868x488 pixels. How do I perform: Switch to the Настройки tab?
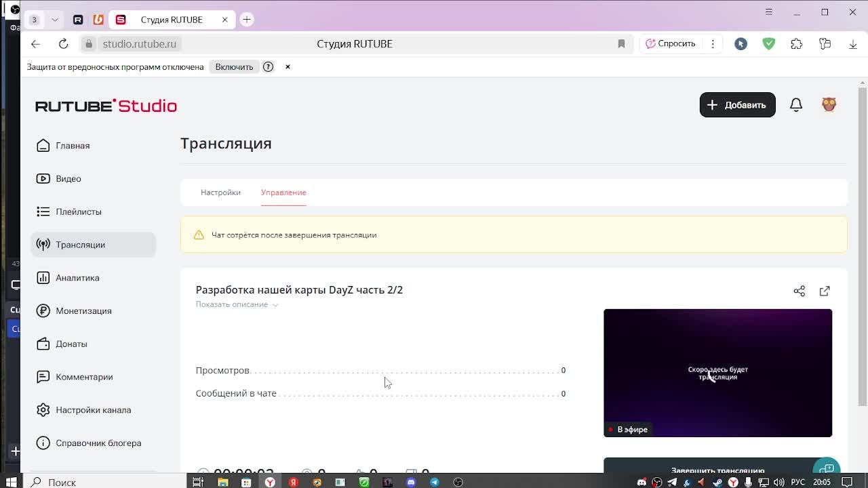[220, 192]
